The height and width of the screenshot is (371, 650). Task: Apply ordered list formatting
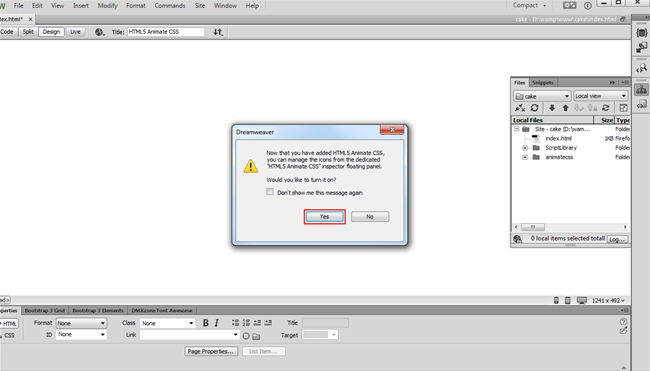pos(246,323)
